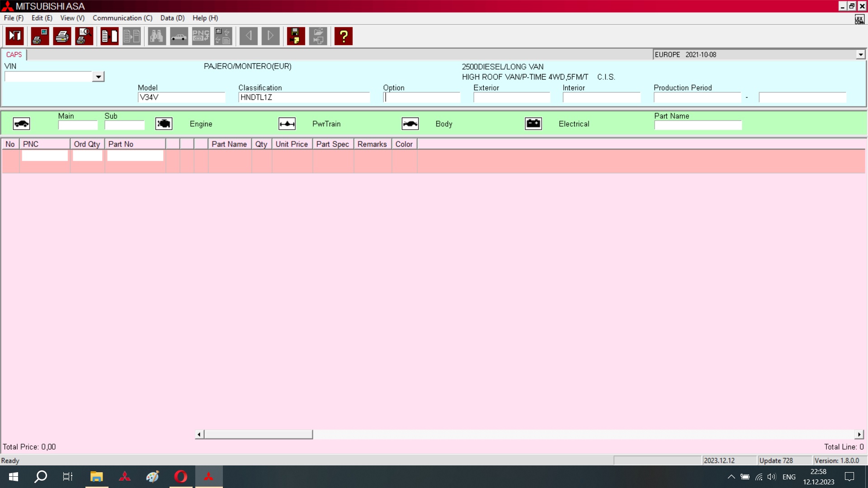Click the Part Name search field
This screenshot has height=488, width=868.
[x=698, y=125]
